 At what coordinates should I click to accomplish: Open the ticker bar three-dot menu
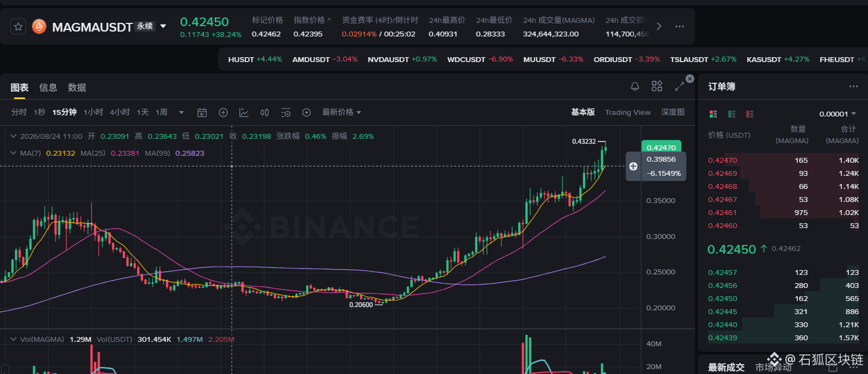tap(679, 26)
